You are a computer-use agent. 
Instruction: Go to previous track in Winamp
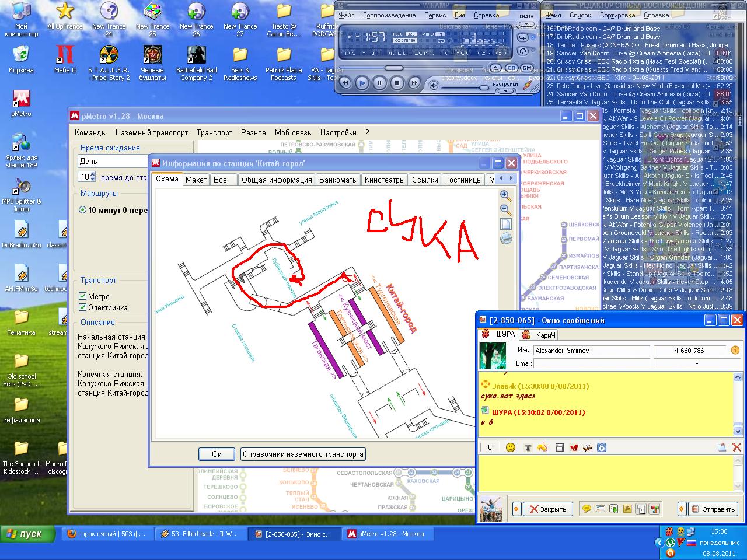[x=345, y=83]
